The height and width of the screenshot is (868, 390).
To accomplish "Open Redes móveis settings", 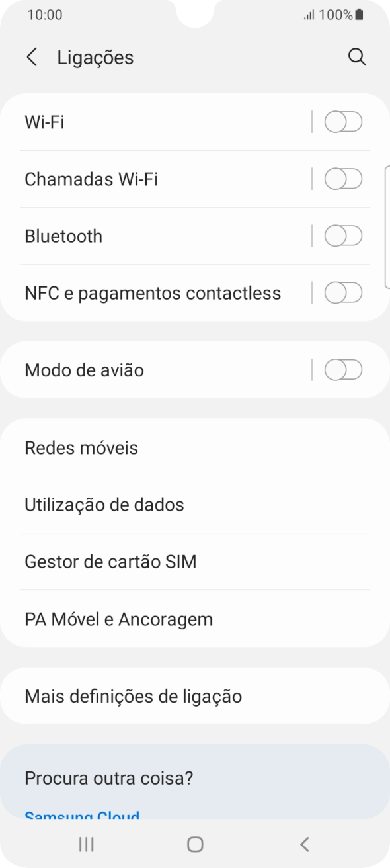I will [x=195, y=447].
